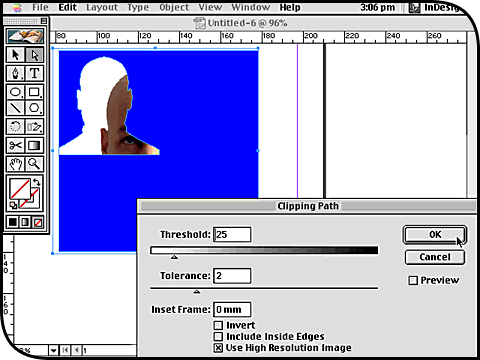Enable the Preview checkbox

(x=413, y=280)
